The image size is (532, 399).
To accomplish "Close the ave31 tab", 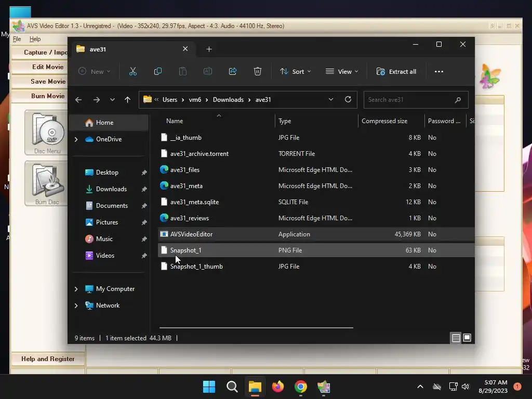I will [185, 49].
